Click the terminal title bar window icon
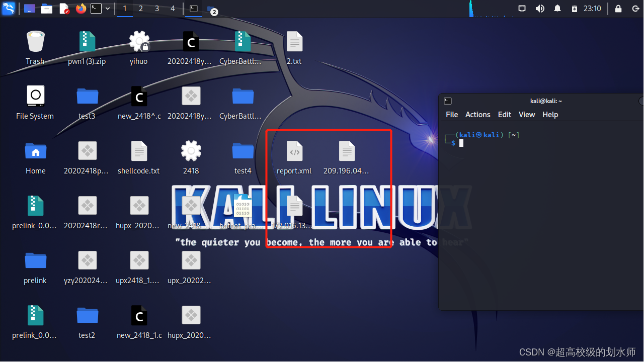Viewport: 644px width, 362px height. 448,101
